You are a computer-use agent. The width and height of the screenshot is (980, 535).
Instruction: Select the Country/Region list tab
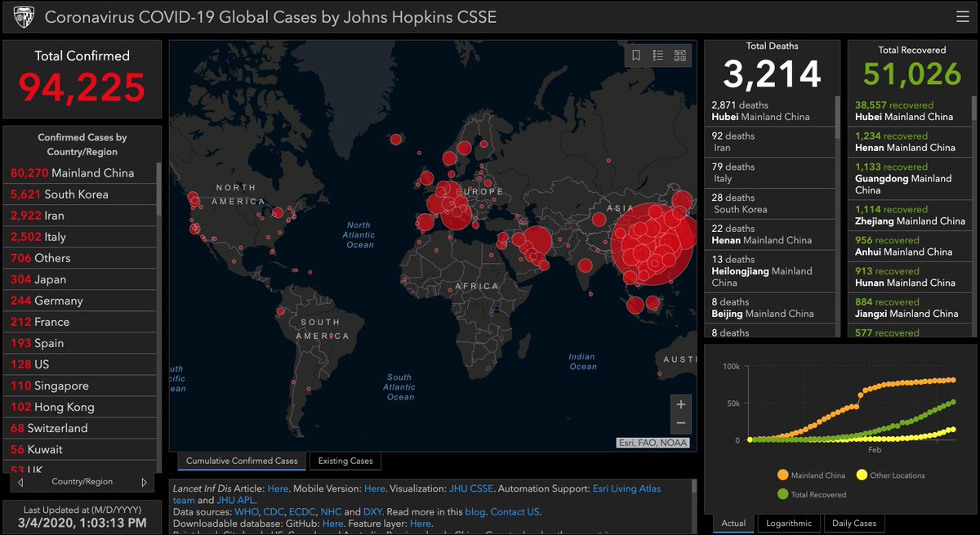tap(82, 482)
